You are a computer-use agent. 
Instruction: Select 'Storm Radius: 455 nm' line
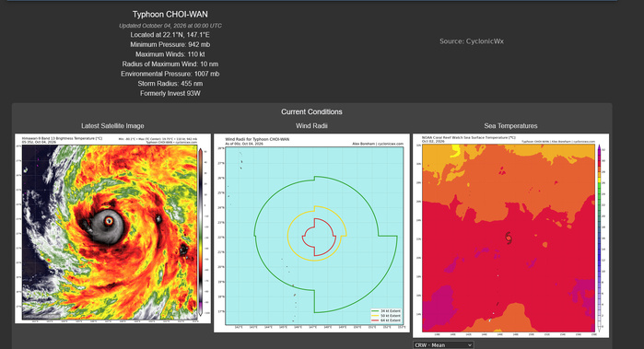click(x=170, y=84)
